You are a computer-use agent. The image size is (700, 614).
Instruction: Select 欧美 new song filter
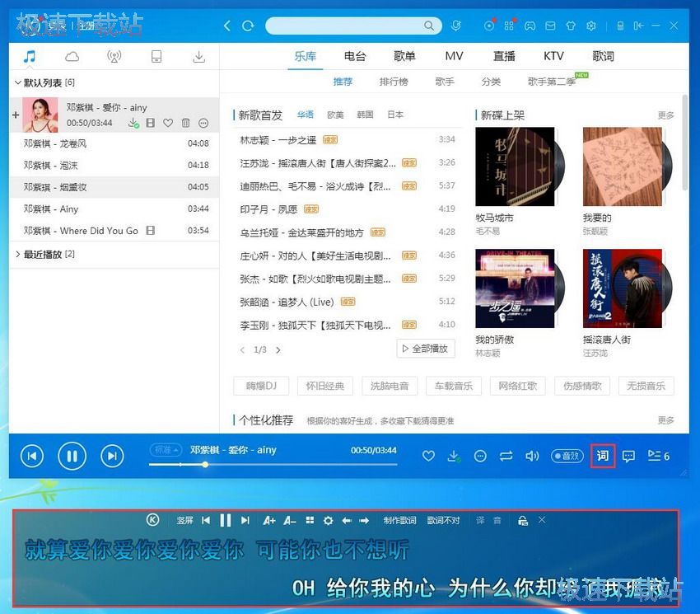click(335, 115)
